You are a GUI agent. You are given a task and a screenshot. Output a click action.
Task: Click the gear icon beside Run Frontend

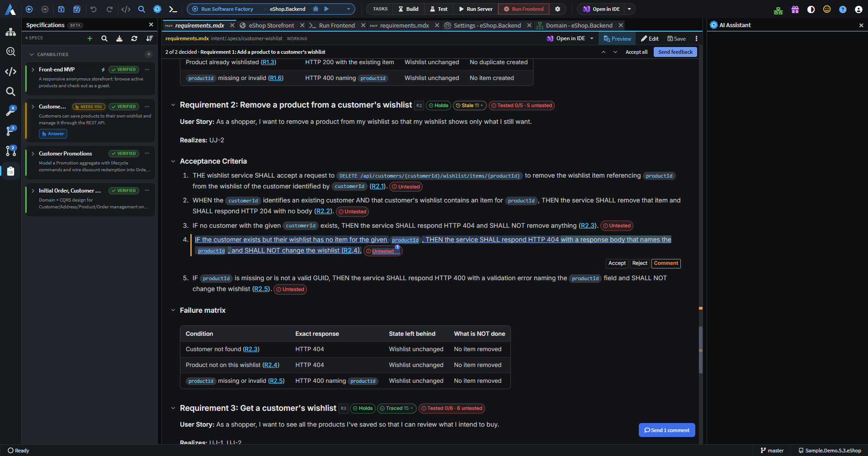click(x=557, y=9)
